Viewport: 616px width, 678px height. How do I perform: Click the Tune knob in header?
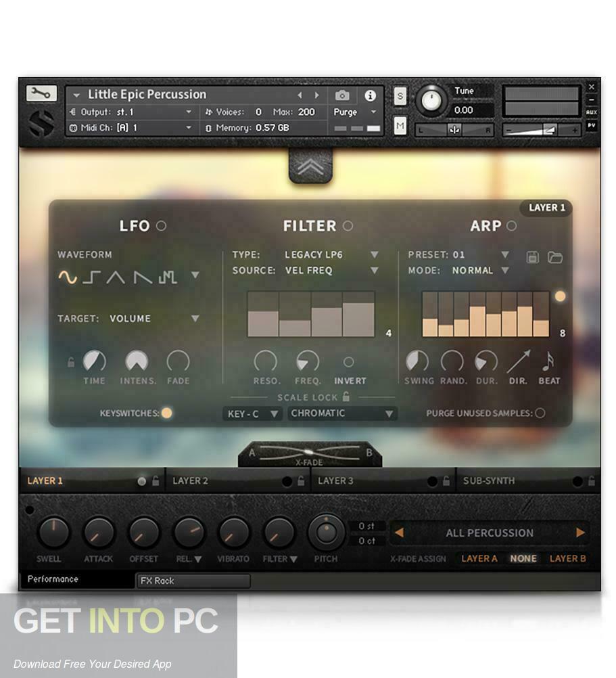[431, 100]
